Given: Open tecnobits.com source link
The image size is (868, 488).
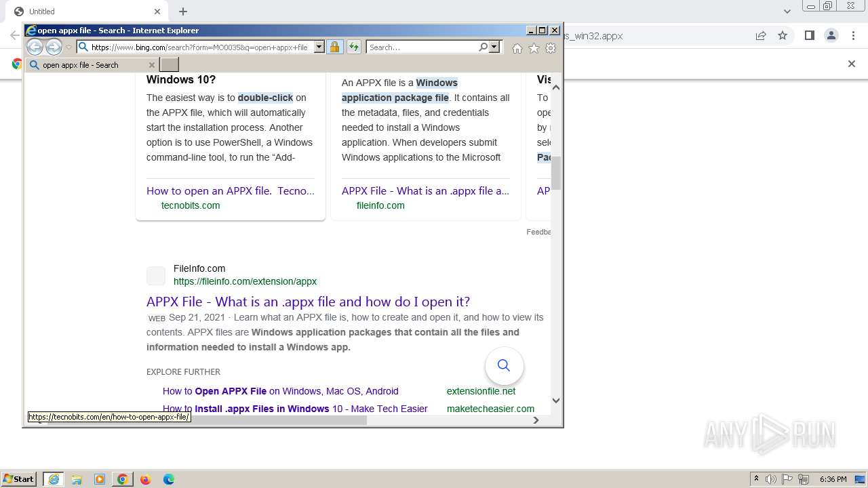Looking at the screenshot, I should 191,205.
